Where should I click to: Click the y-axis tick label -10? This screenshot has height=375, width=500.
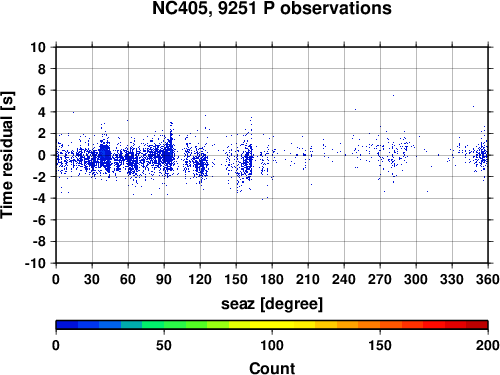click(36, 263)
